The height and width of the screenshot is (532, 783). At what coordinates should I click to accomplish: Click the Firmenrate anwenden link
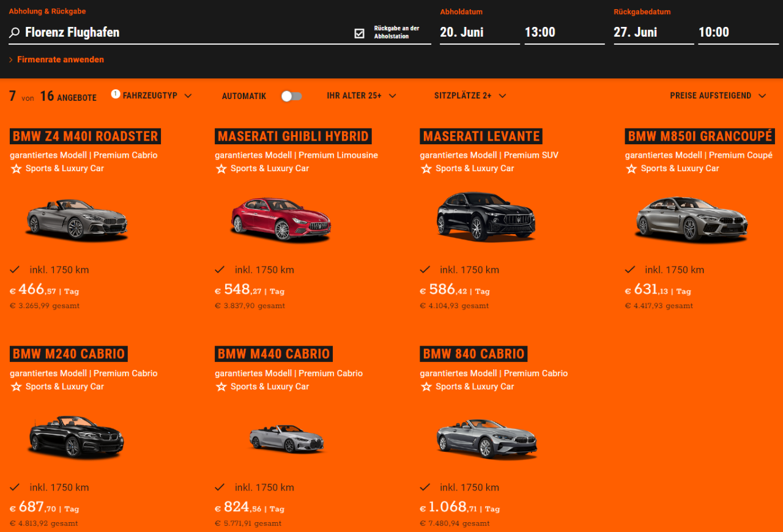pyautogui.click(x=56, y=59)
